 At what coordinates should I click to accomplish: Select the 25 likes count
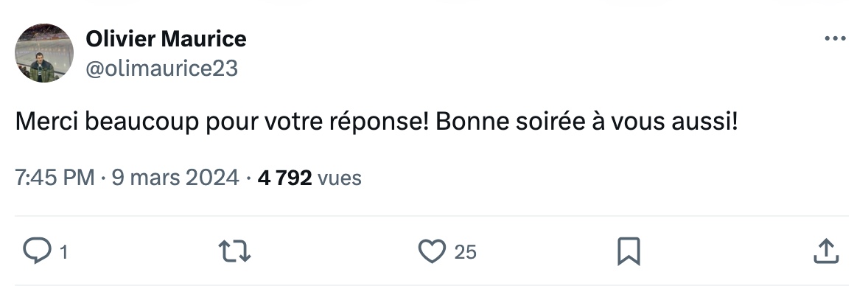pyautogui.click(x=465, y=253)
